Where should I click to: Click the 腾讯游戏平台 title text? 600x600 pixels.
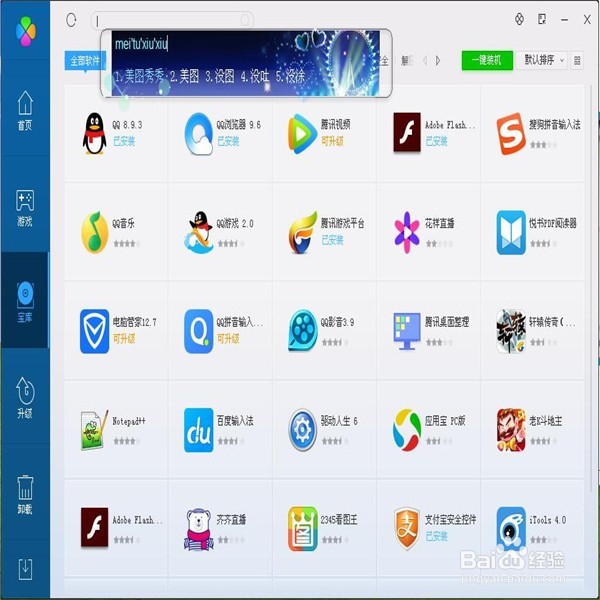[x=342, y=223]
